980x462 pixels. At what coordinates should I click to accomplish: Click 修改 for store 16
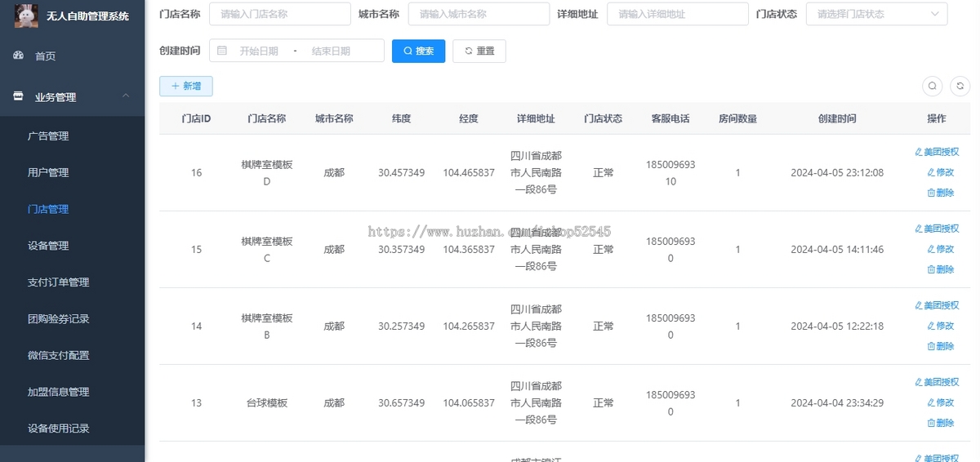(941, 172)
